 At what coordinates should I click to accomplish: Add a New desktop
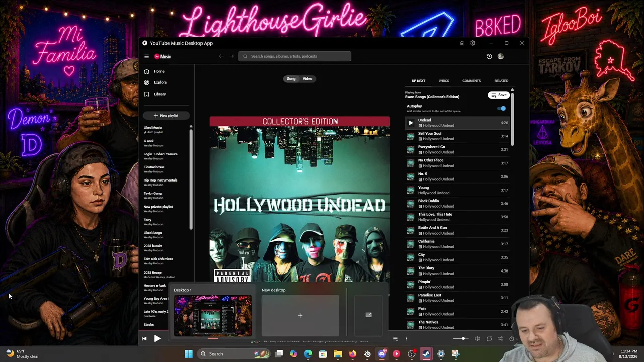pos(300,316)
